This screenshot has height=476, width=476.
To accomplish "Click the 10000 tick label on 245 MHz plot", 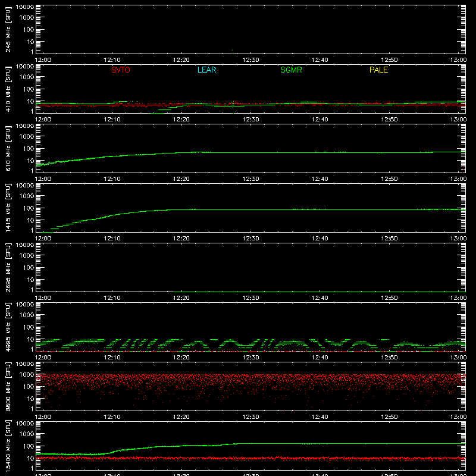I will 25,7.
